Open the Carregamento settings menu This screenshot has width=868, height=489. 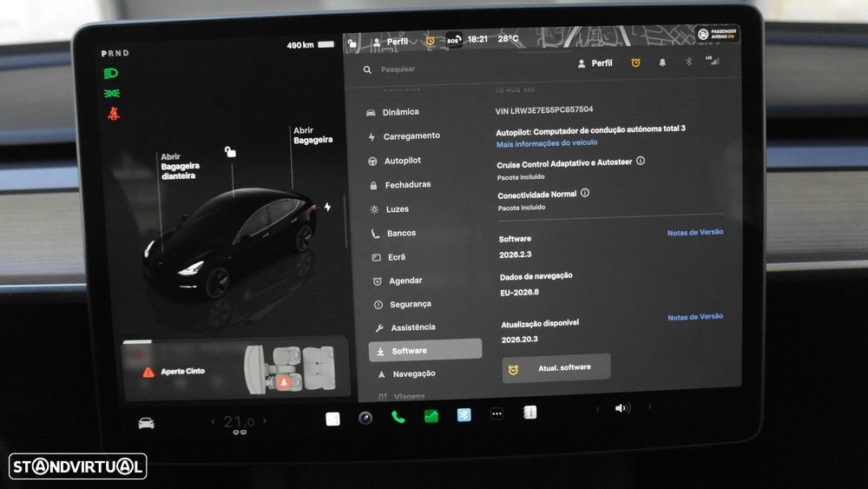coord(404,135)
